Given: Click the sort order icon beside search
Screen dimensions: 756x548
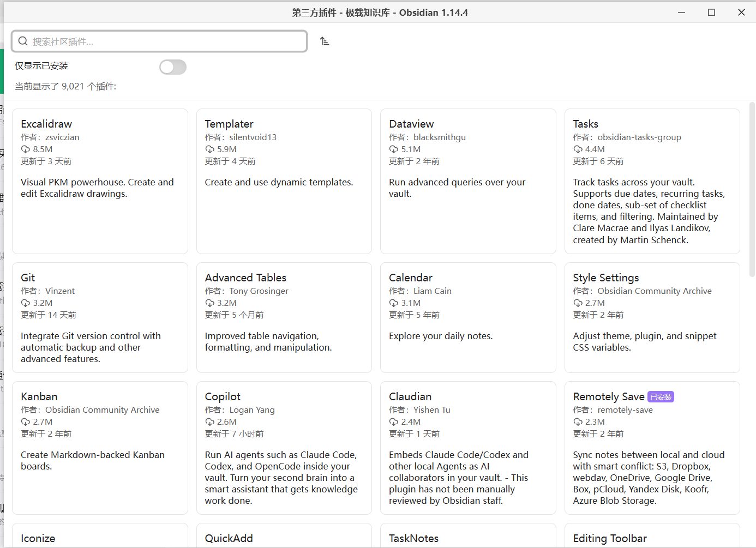Looking at the screenshot, I should click(325, 41).
